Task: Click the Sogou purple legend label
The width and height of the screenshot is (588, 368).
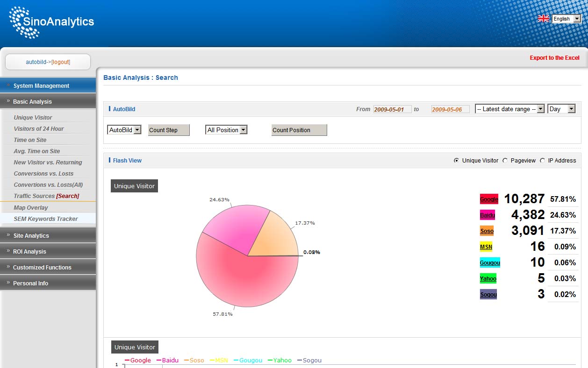Action: pos(488,294)
